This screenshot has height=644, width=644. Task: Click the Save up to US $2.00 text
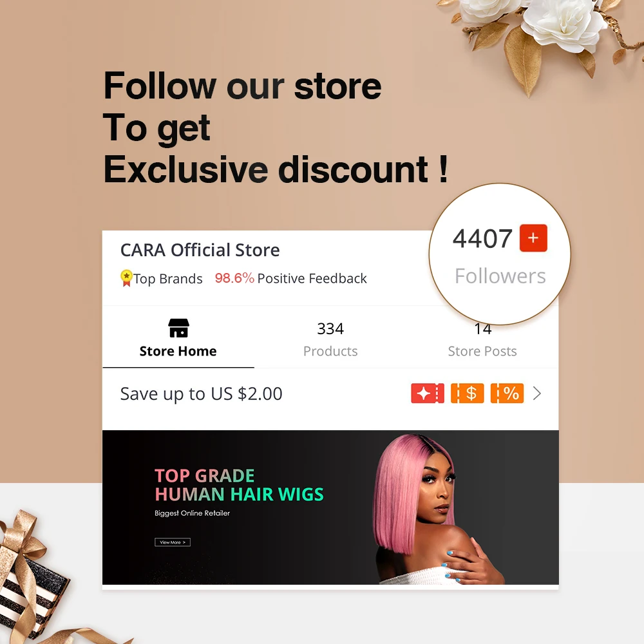click(201, 393)
